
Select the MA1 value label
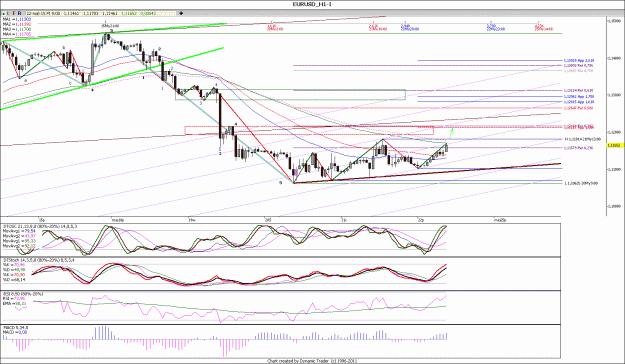point(17,19)
